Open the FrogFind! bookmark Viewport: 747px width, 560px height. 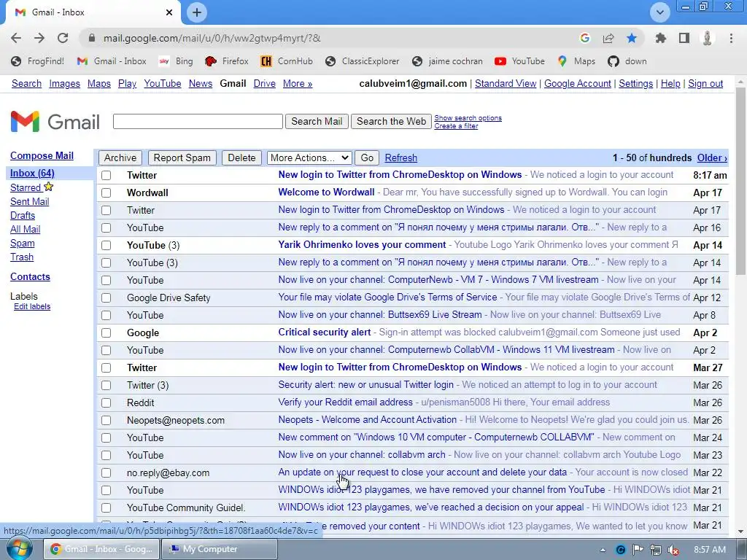(37, 61)
